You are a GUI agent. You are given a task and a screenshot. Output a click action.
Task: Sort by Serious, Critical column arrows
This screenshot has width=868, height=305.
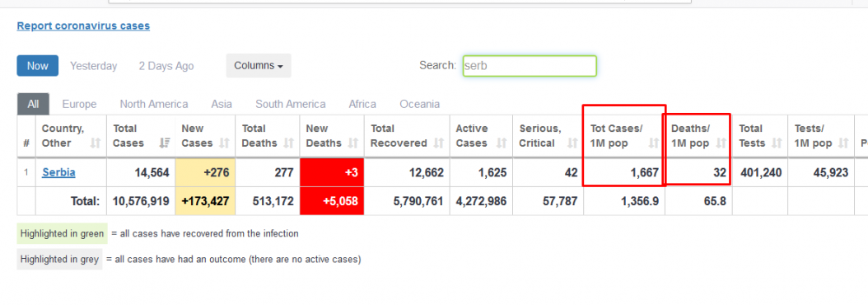coord(572,143)
